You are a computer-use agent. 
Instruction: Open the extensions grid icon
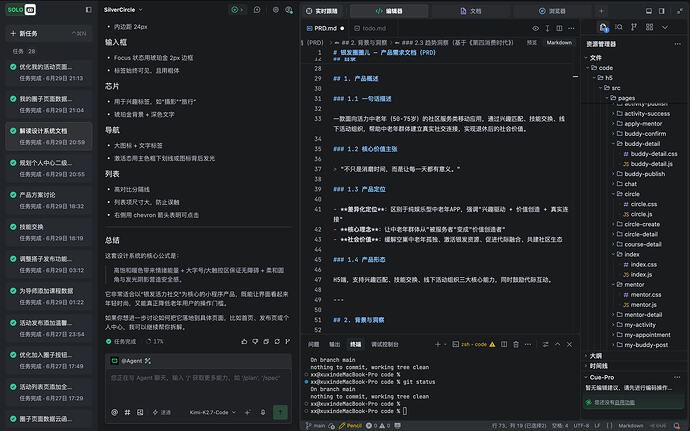[x=650, y=27]
